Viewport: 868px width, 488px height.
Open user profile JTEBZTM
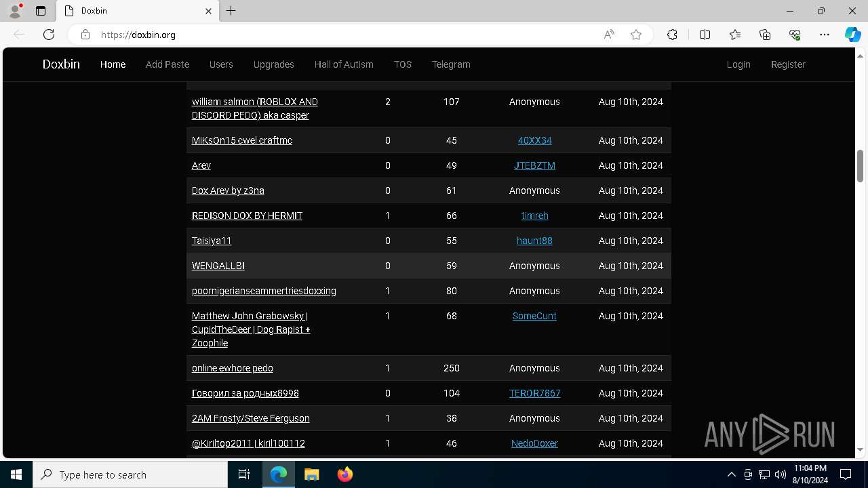(x=534, y=165)
